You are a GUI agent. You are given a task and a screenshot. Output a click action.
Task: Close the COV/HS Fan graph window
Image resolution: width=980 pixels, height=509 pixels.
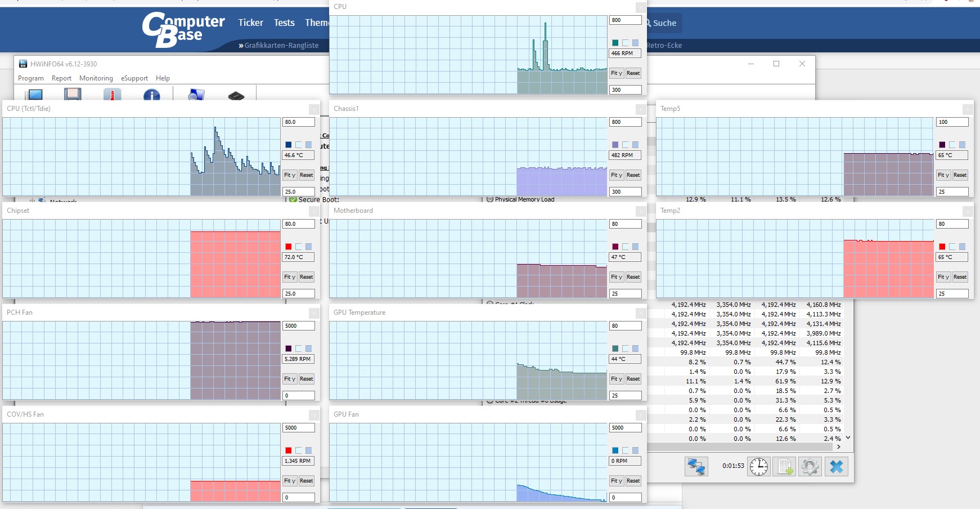point(314,415)
